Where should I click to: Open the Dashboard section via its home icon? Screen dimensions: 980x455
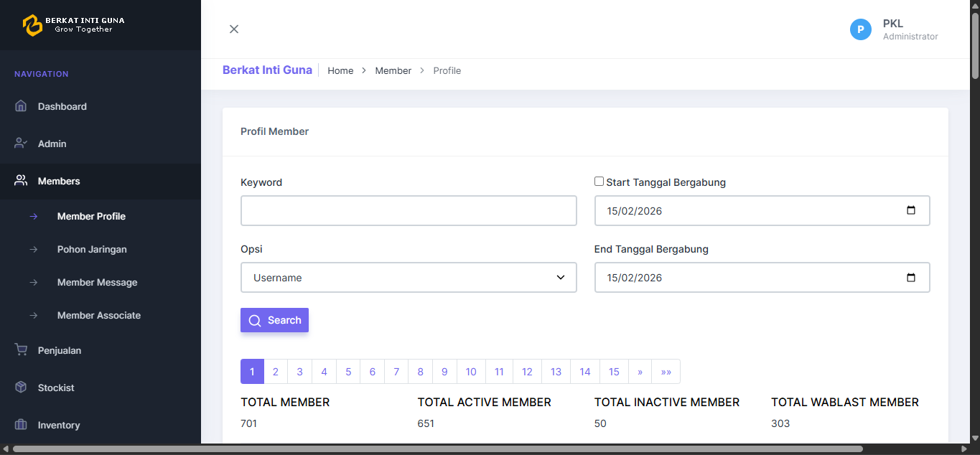point(22,106)
